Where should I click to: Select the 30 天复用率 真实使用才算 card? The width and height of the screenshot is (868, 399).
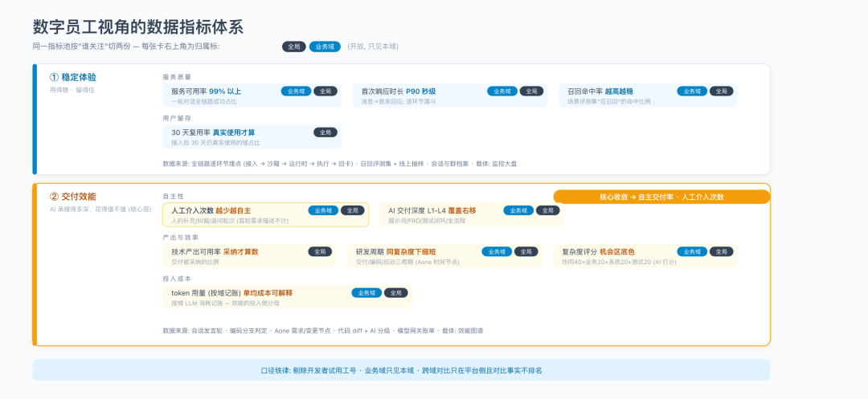(x=252, y=136)
